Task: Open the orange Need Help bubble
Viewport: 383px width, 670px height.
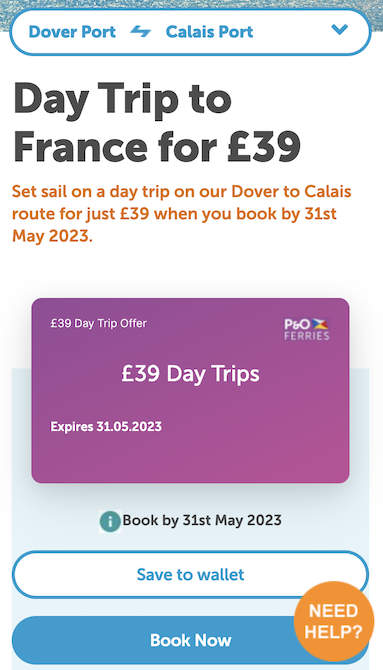Action: pos(333,621)
